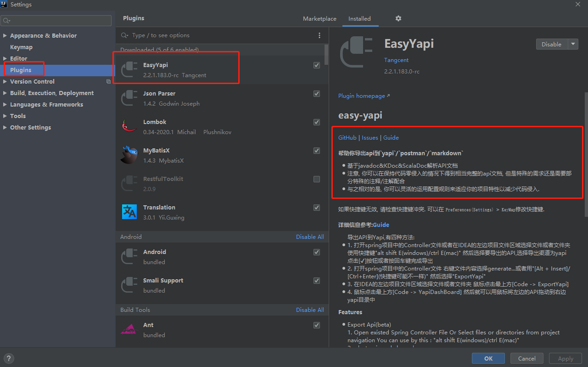Select the Translation plugin row
This screenshot has width=588, height=367.
point(222,212)
